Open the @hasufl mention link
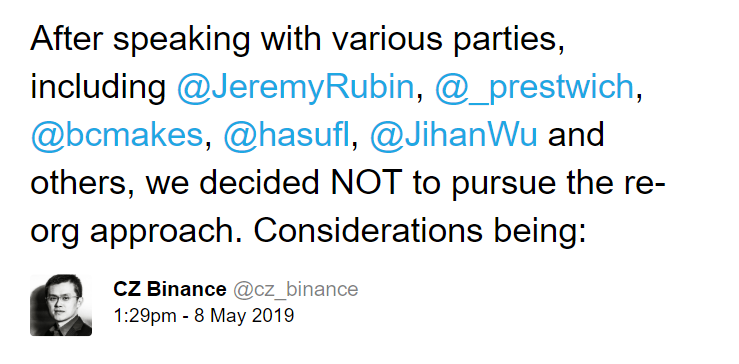The image size is (739, 364). coord(287,136)
